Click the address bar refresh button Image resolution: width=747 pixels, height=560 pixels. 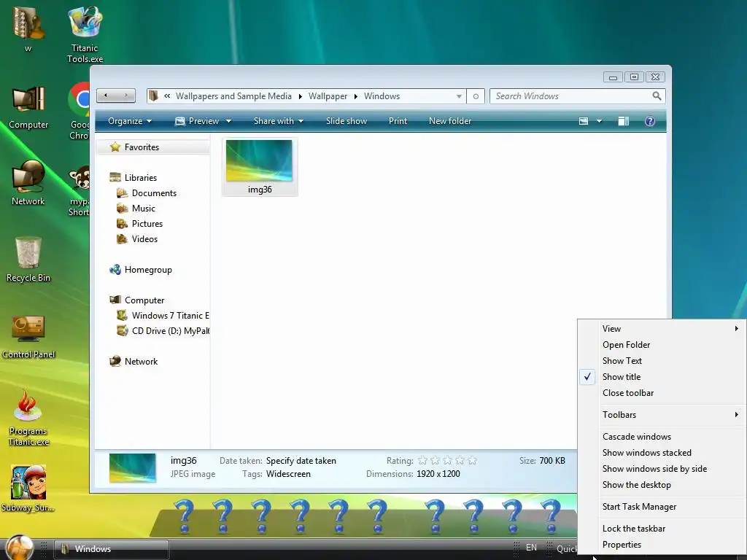click(476, 96)
